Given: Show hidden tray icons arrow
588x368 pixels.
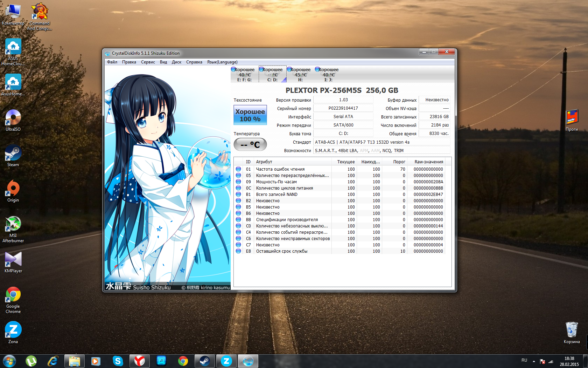Looking at the screenshot, I should click(534, 361).
